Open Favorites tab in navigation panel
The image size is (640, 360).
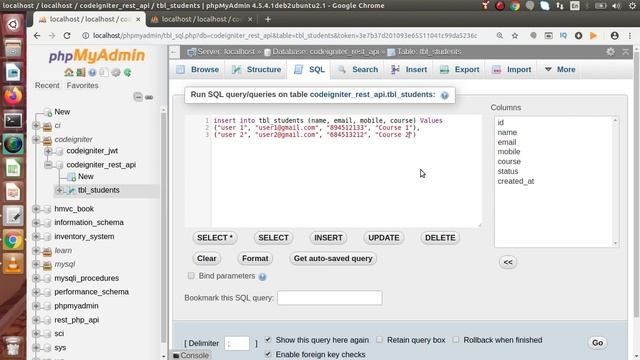82,85
